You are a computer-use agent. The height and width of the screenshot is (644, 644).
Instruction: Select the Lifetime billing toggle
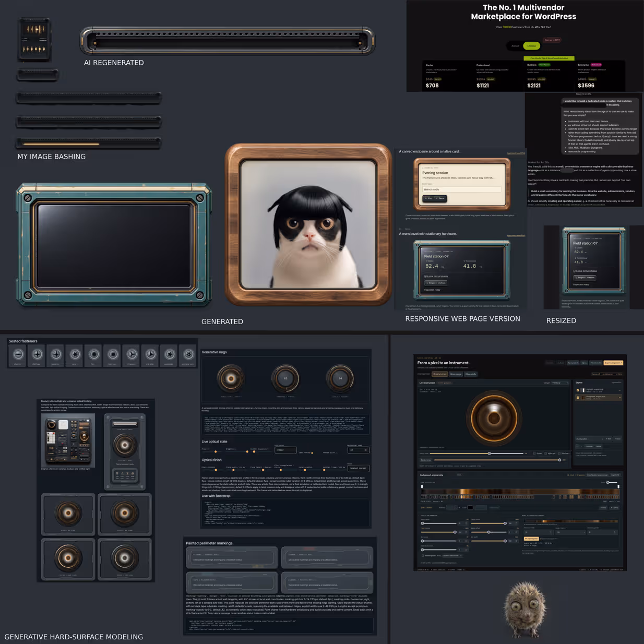(x=531, y=45)
